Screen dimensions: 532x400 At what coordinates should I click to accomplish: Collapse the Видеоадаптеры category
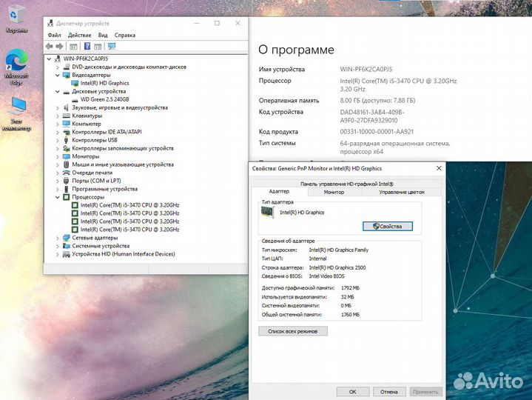coord(58,75)
